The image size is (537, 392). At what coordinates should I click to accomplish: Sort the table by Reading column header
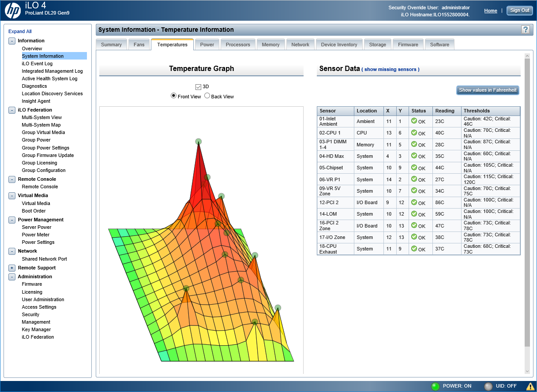point(447,111)
